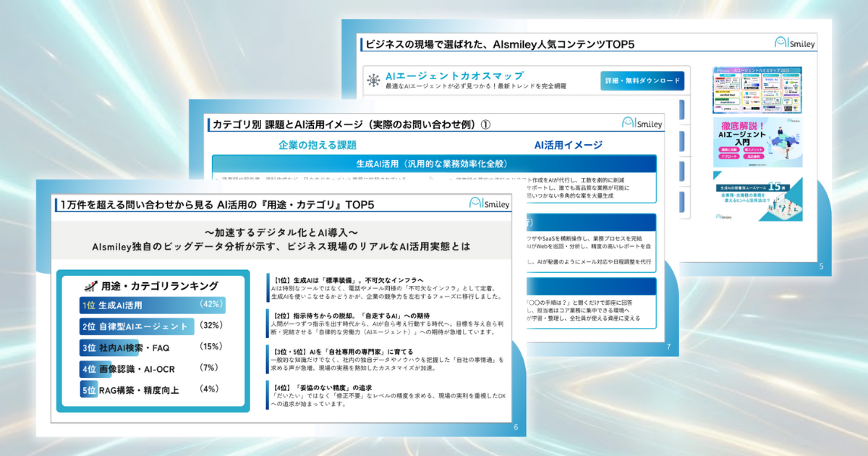Click the AIsmiley logo on slide 7
The height and width of the screenshot is (456, 868).
click(641, 123)
